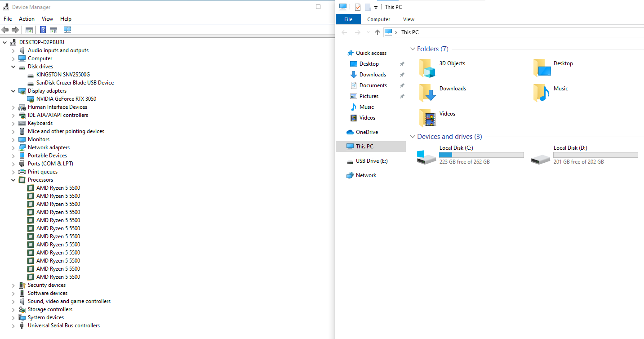Open the blue File tab in Explorer
The height and width of the screenshot is (339, 644).
[x=348, y=19]
